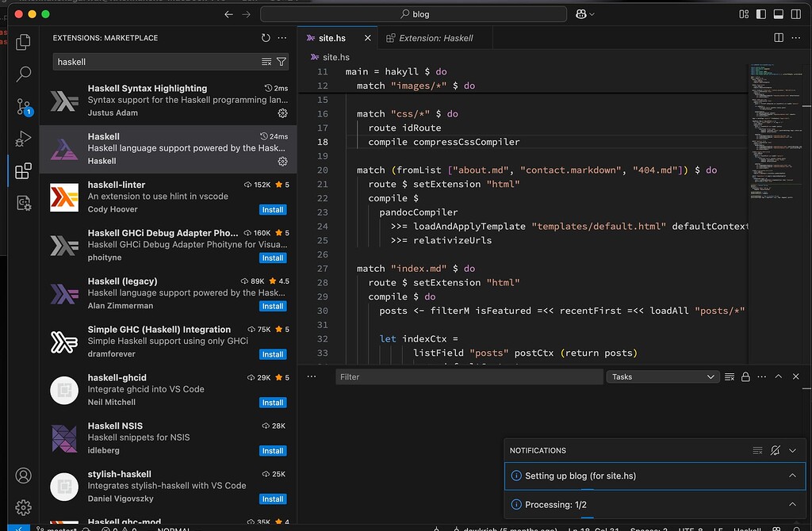Enable Do Not Disturb for notifications
The height and width of the screenshot is (531, 812).
(775, 450)
